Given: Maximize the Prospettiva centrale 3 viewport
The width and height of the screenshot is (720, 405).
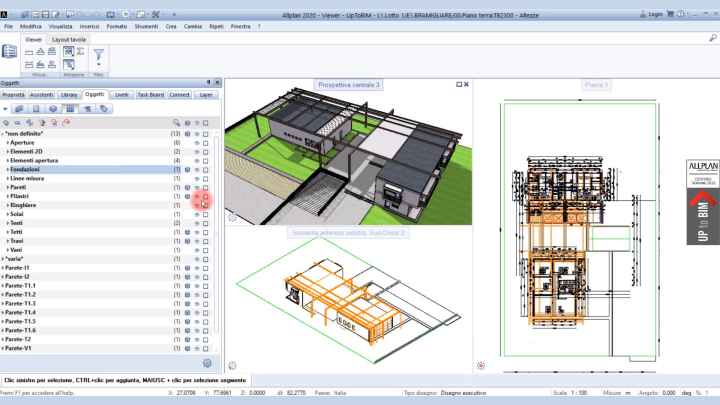Looking at the screenshot, I should click(458, 85).
